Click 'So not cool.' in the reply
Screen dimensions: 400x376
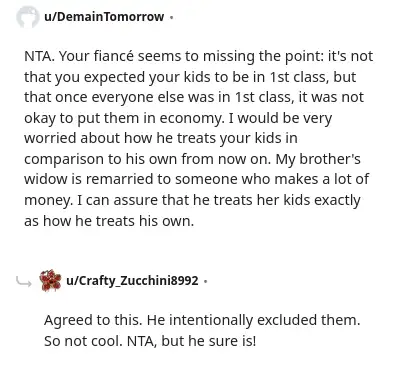click(83, 341)
